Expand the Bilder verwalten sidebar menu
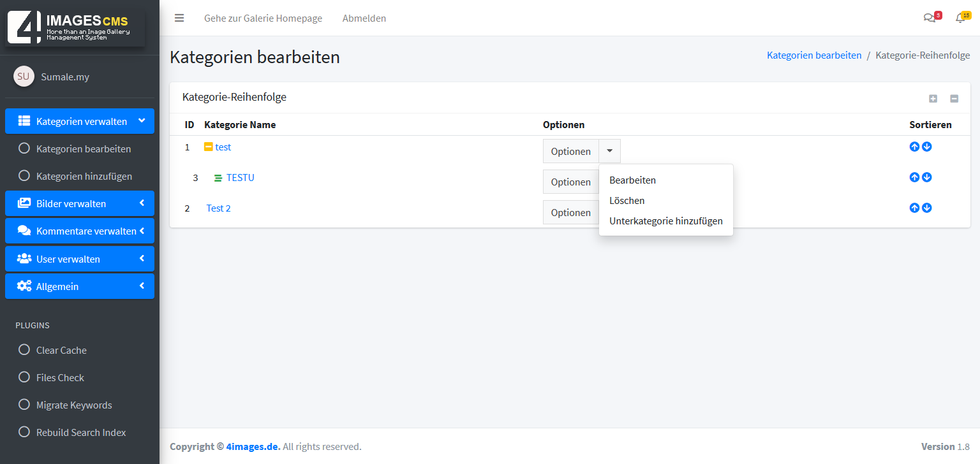980x464 pixels. pos(80,203)
